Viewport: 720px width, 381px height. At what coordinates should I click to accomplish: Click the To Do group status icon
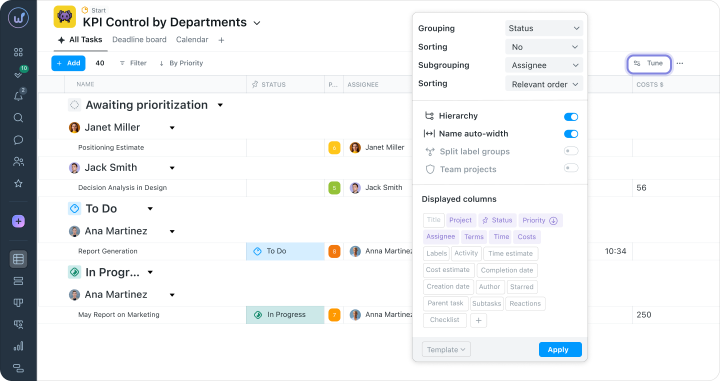pos(74,208)
